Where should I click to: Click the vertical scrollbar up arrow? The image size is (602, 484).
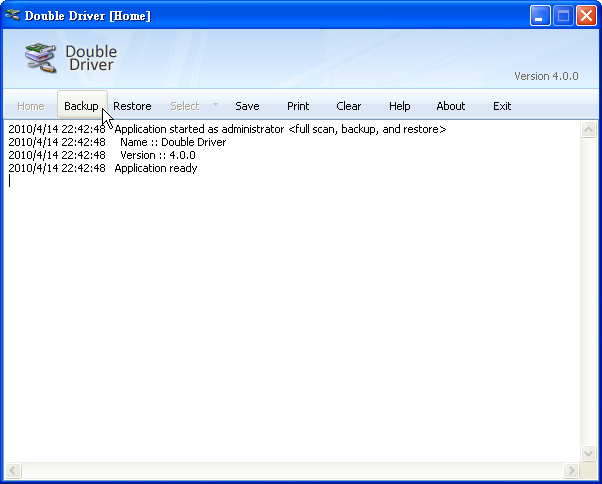click(x=589, y=130)
